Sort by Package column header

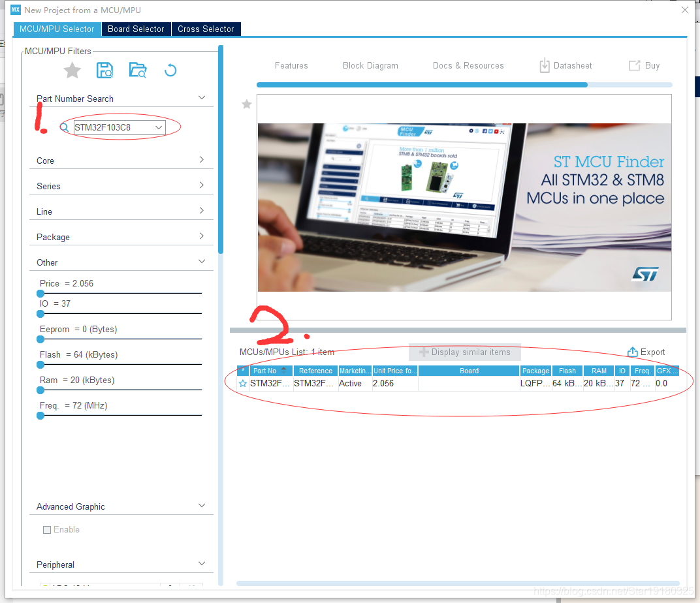click(x=535, y=371)
